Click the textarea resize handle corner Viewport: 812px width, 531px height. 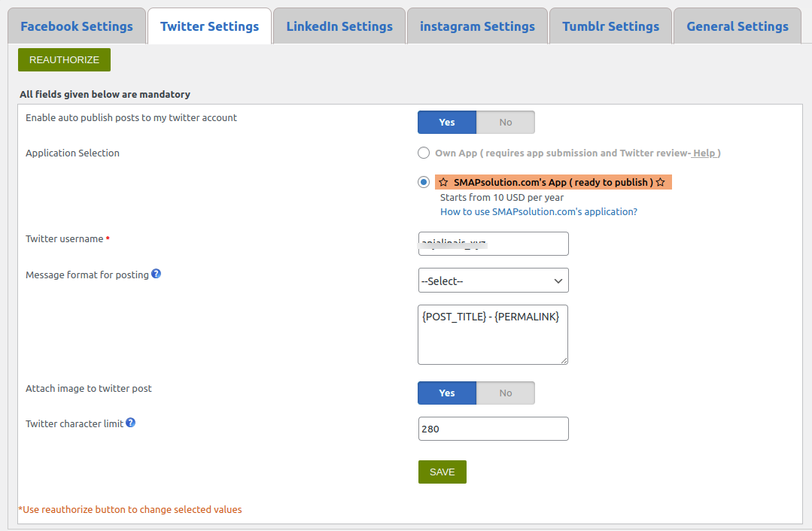pyautogui.click(x=564, y=360)
